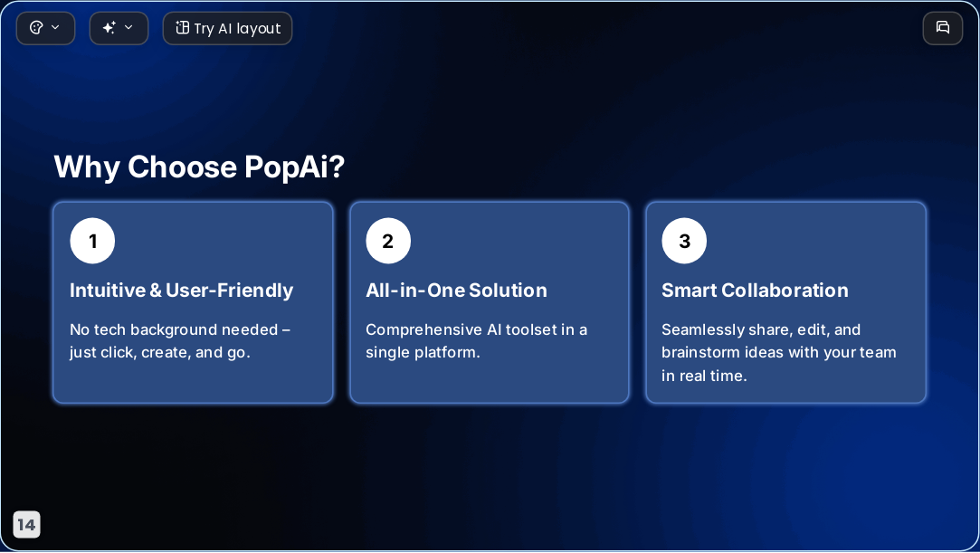Click the slide number 14 badge
Image resolution: width=980 pixels, height=553 pixels.
point(26,524)
